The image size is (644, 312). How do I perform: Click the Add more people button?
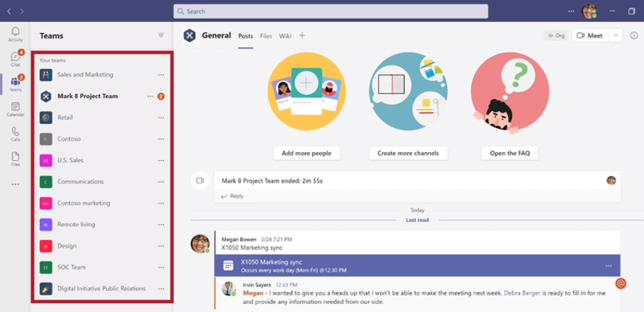click(307, 153)
